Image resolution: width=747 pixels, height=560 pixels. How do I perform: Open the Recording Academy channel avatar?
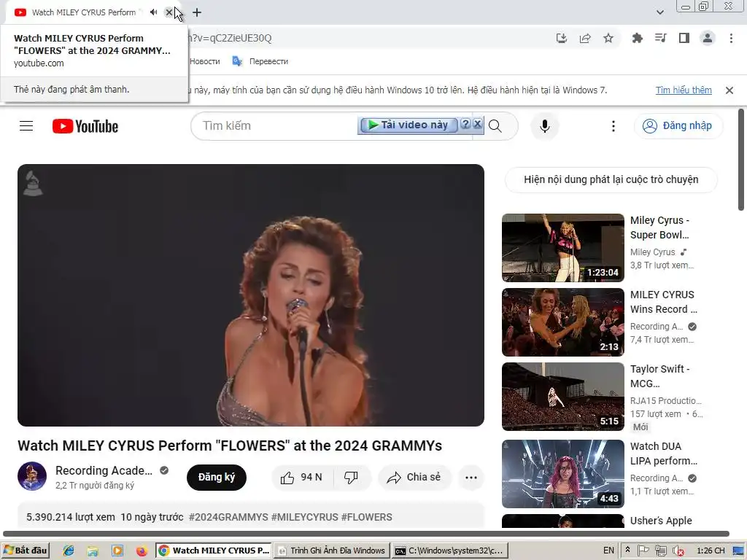click(32, 476)
